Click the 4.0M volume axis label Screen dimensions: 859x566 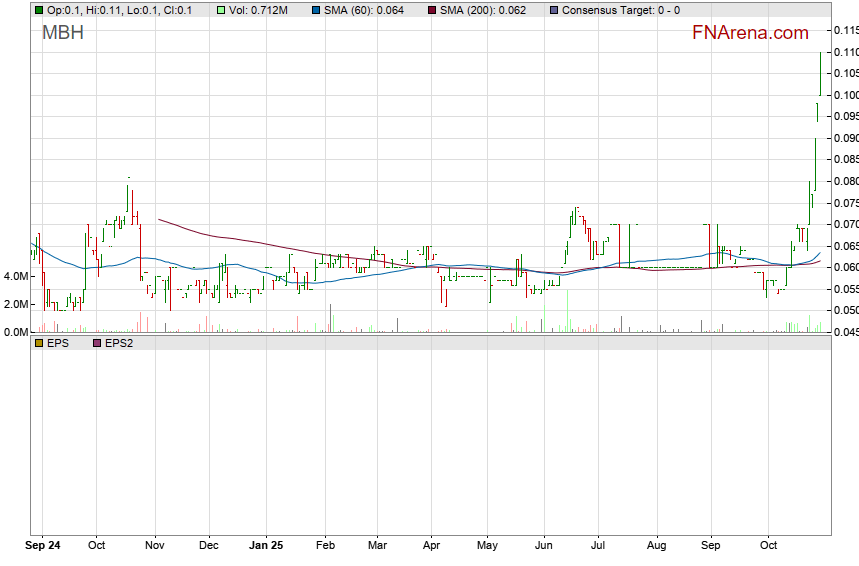[15, 276]
